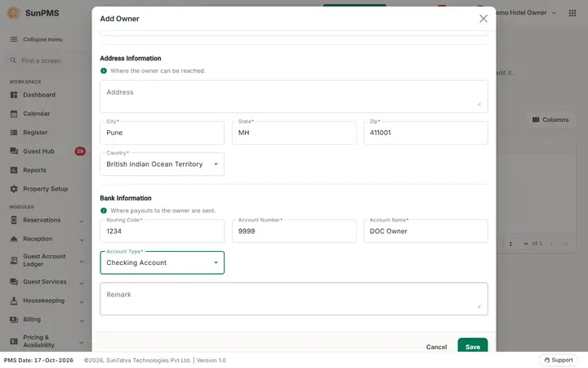Click the Cancel button

point(436,347)
